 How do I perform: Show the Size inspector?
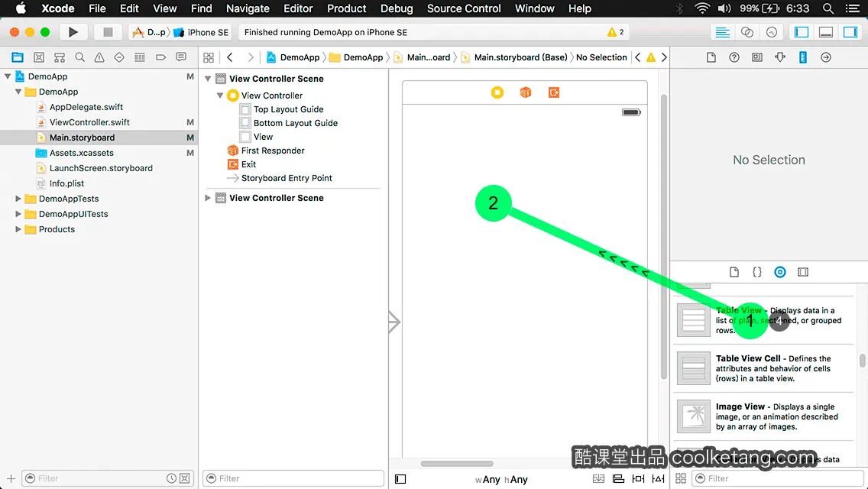pos(803,57)
